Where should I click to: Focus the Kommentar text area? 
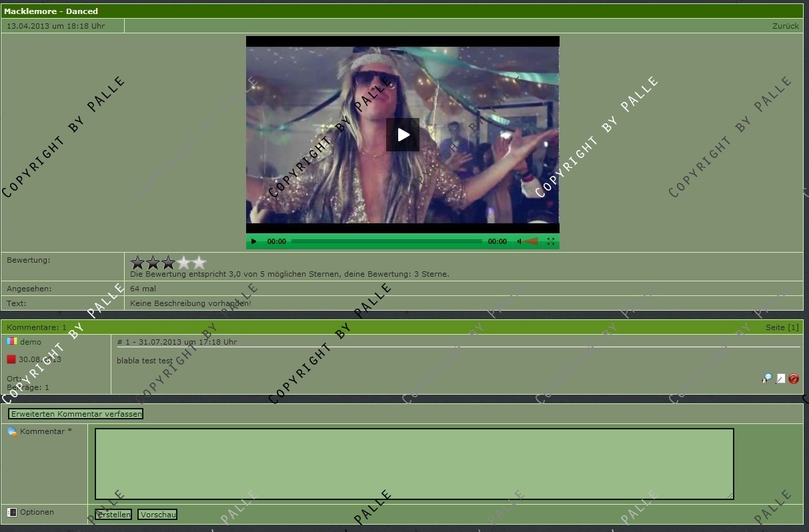pyautogui.click(x=414, y=464)
